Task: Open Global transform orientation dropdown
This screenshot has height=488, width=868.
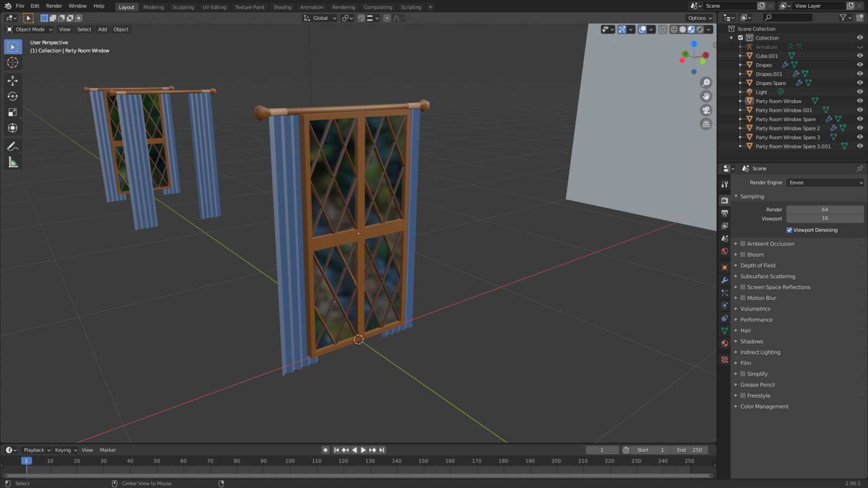Action: 320,18
